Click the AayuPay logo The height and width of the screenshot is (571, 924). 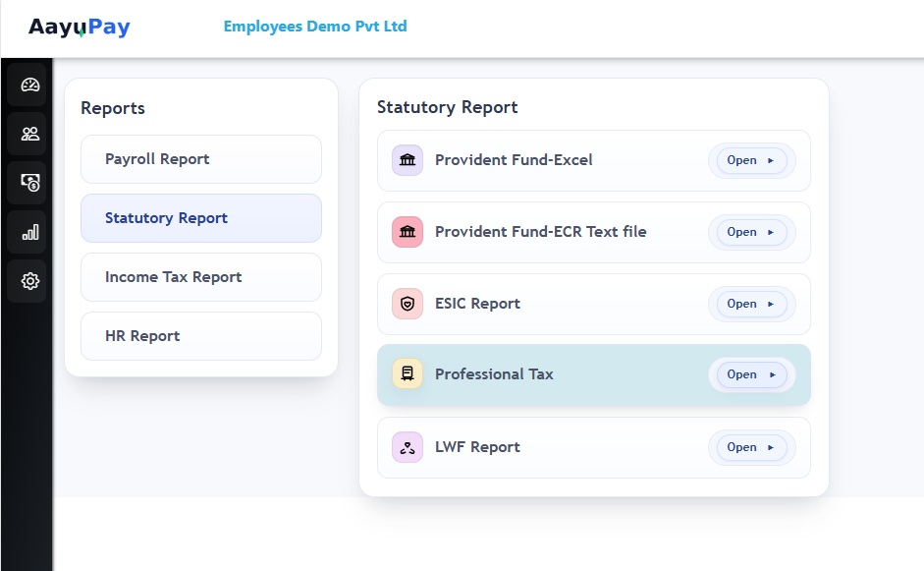click(x=80, y=28)
